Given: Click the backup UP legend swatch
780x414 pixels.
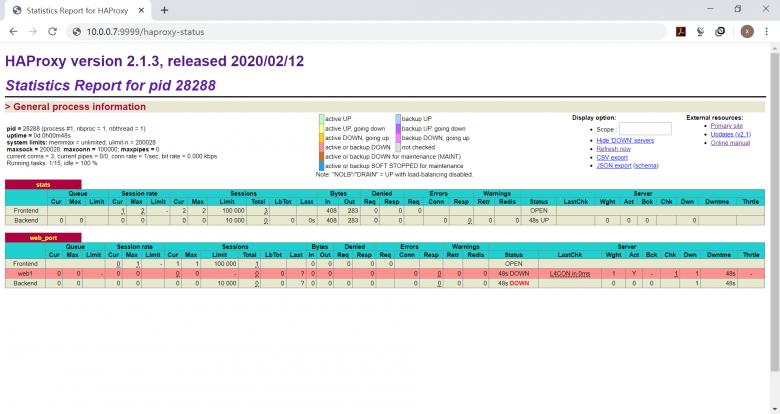Looking at the screenshot, I should (x=398, y=119).
